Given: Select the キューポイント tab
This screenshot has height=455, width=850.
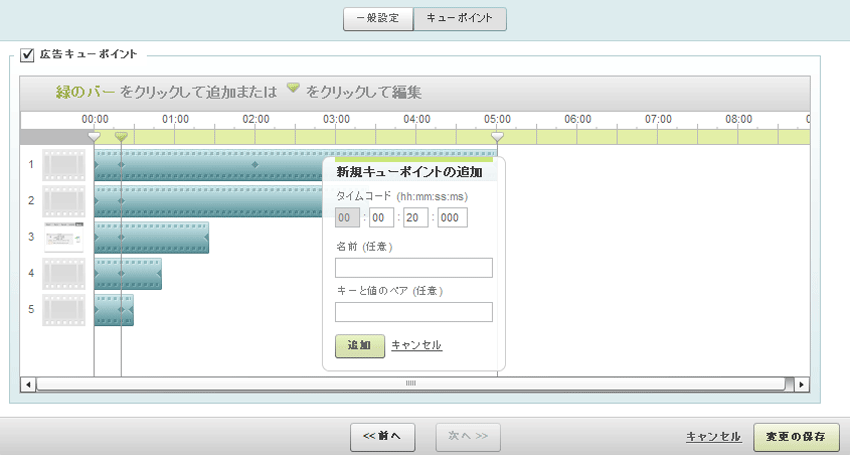Looking at the screenshot, I should pyautogui.click(x=460, y=19).
